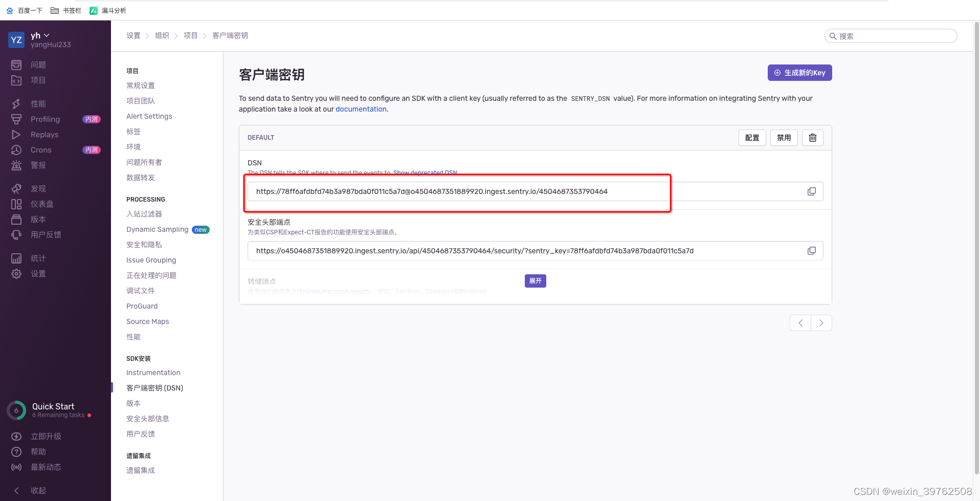The image size is (980, 501).
Task: Select 标签 tags menu item
Action: pos(133,132)
